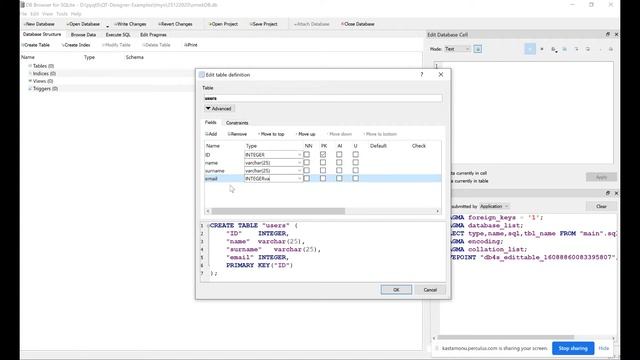Click Create Table in the structure toolbar
This screenshot has width=640, height=360.
[36, 45]
